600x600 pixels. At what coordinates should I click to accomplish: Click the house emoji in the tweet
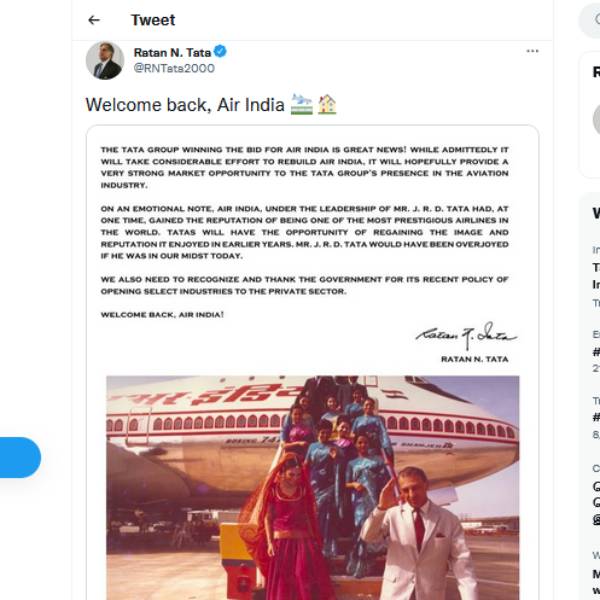pyautogui.click(x=327, y=104)
